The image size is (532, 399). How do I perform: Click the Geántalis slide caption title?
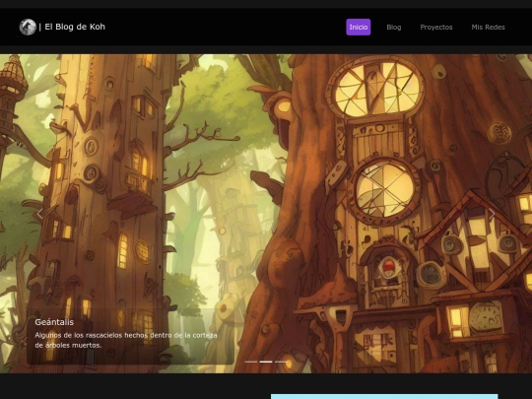[54, 322]
